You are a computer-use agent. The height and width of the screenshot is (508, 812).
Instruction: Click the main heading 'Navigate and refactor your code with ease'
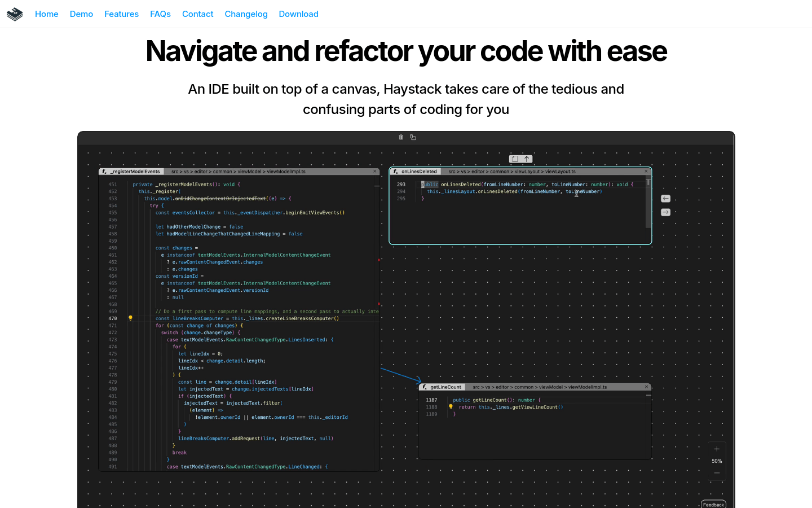(x=406, y=51)
